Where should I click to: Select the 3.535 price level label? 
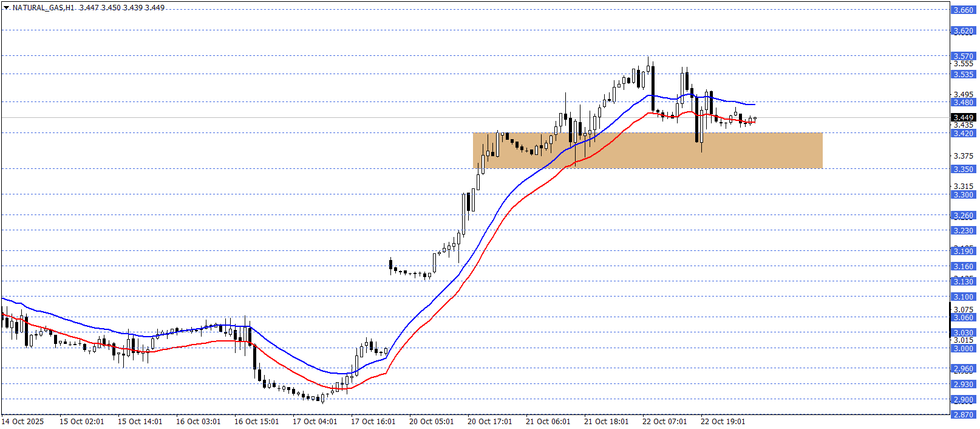click(963, 75)
